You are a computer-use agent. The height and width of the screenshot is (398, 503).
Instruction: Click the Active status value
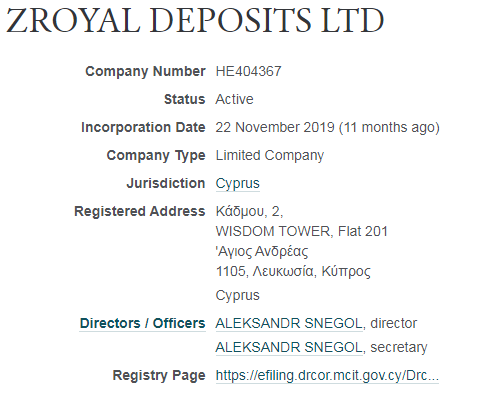(x=234, y=99)
